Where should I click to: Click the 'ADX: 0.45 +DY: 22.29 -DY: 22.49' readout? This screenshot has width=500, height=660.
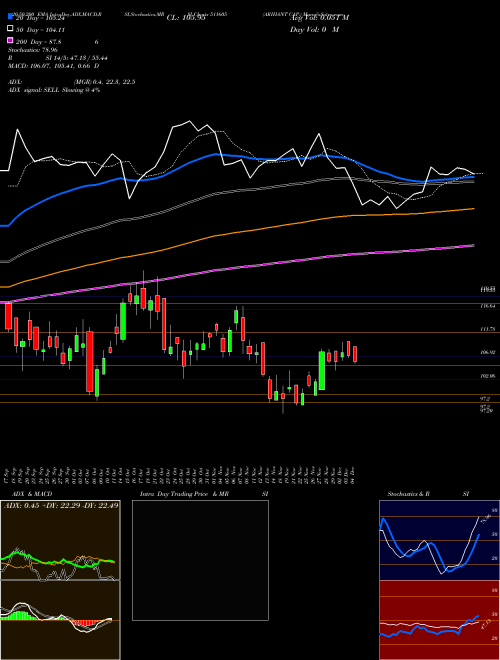click(61, 506)
